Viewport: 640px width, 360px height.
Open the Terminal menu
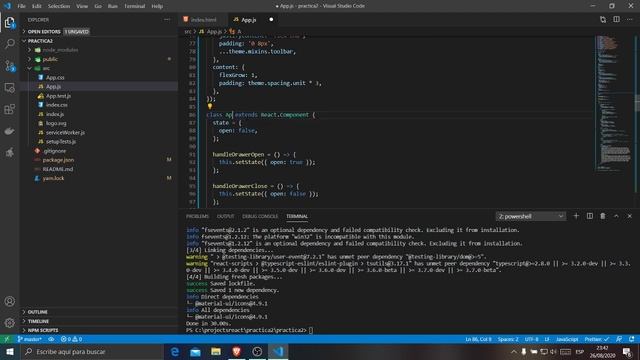point(134,6)
